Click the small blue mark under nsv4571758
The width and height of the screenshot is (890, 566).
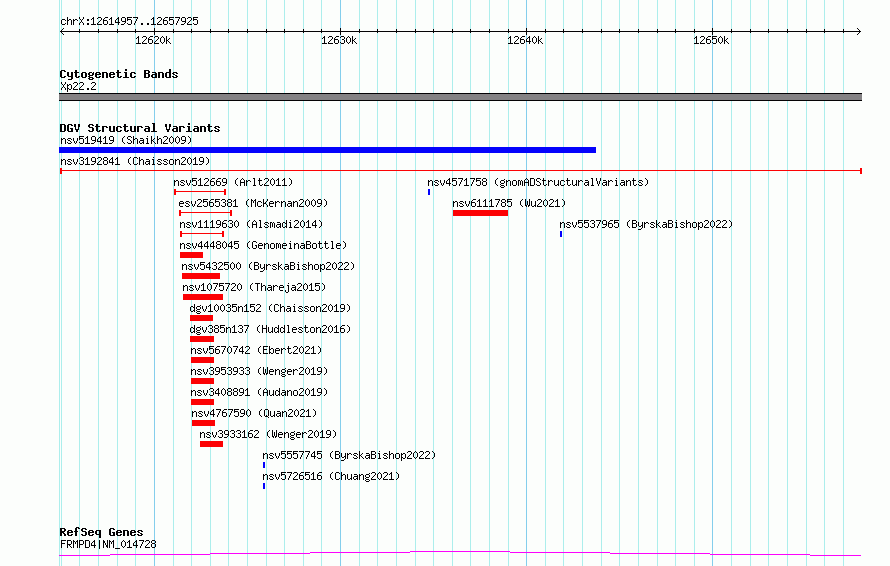(429, 192)
